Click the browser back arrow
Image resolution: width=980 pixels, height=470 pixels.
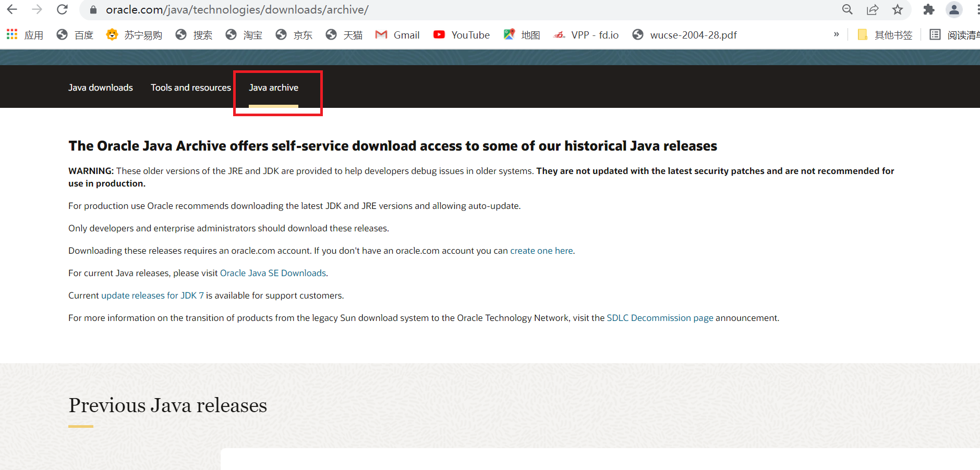pos(12,9)
